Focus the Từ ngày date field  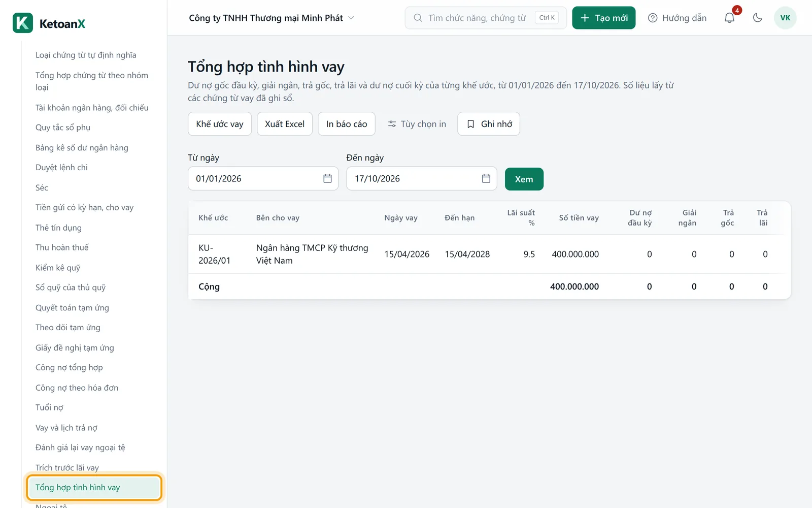tap(263, 178)
